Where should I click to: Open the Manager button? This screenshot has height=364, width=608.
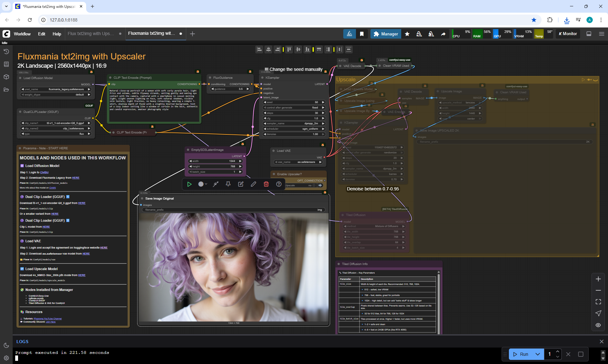[x=385, y=34]
